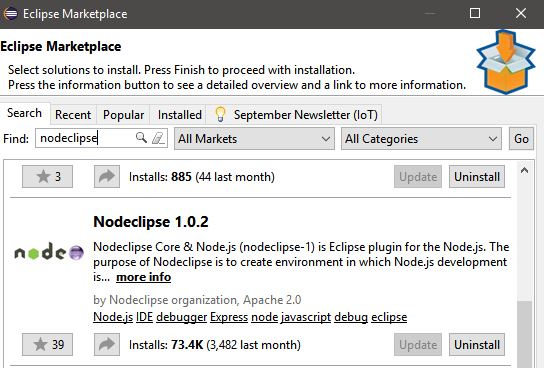Click the scrollbar up arrow
The height and width of the screenshot is (368, 544).
click(524, 170)
